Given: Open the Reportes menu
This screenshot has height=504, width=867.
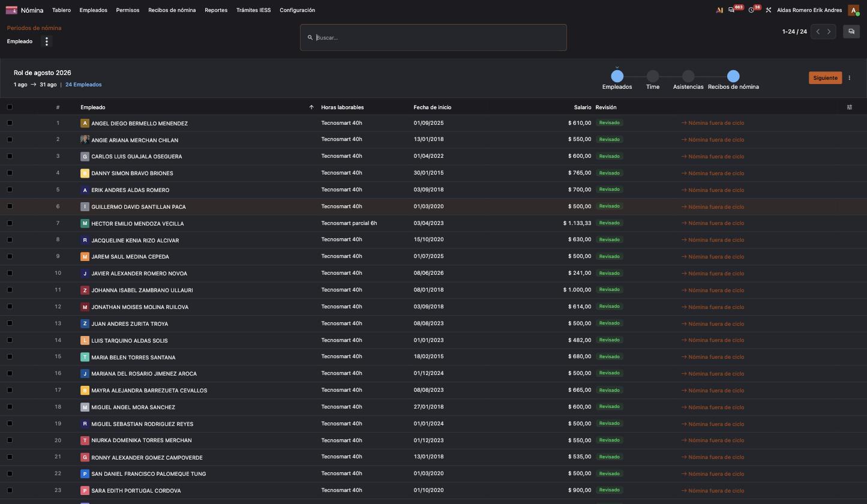Looking at the screenshot, I should click(x=216, y=10).
